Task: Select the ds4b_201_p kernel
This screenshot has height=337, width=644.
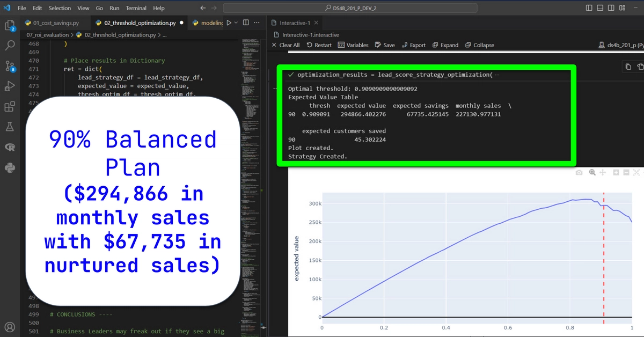Action: point(620,45)
